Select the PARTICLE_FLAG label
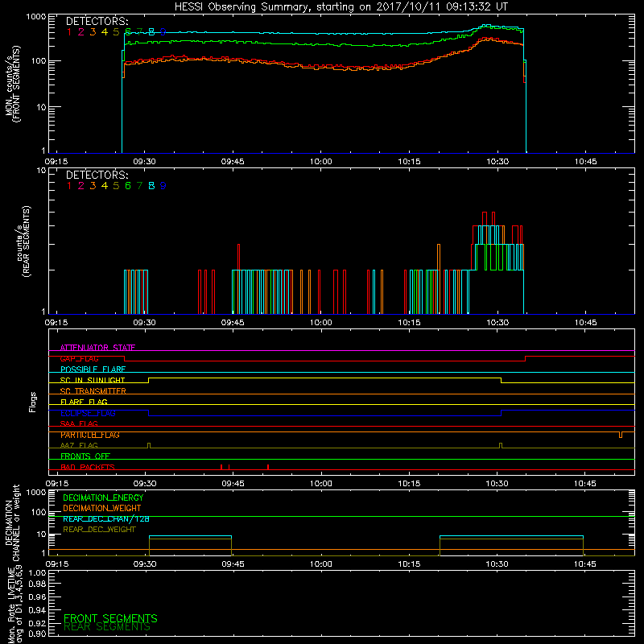644x644 pixels. point(90,435)
